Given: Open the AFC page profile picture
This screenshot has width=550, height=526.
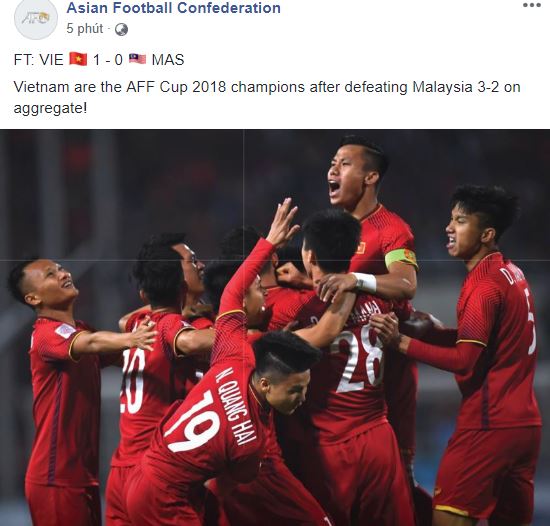Looking at the screenshot, I should 36,18.
